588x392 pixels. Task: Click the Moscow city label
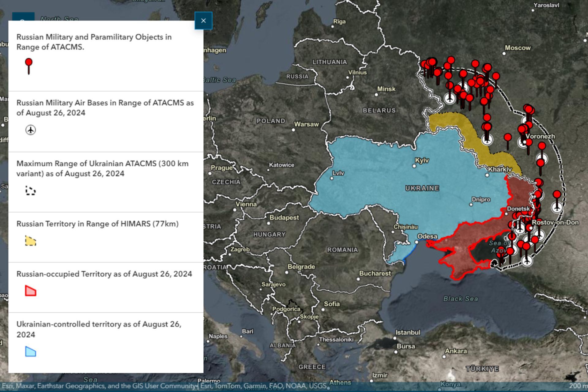(517, 48)
